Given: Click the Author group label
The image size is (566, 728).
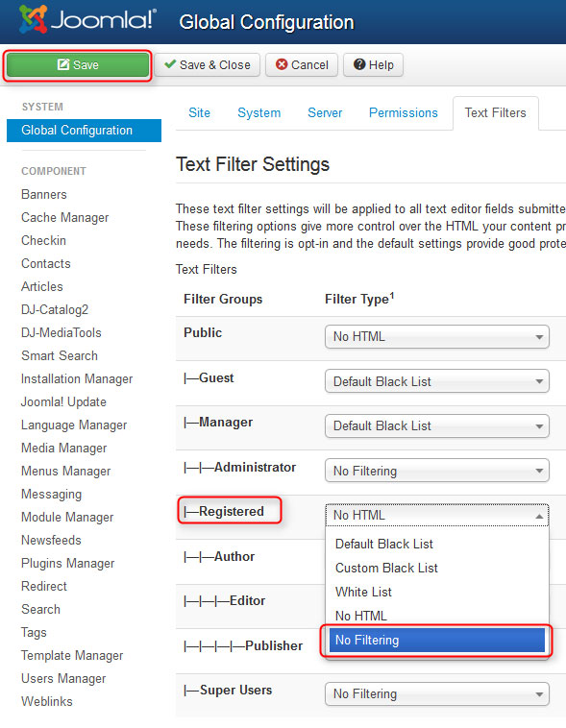Looking at the screenshot, I should pyautogui.click(x=219, y=557).
